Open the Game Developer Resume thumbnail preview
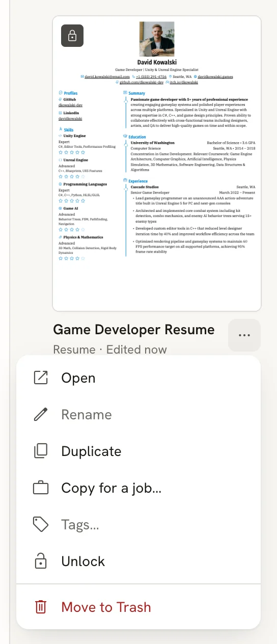 (157, 163)
